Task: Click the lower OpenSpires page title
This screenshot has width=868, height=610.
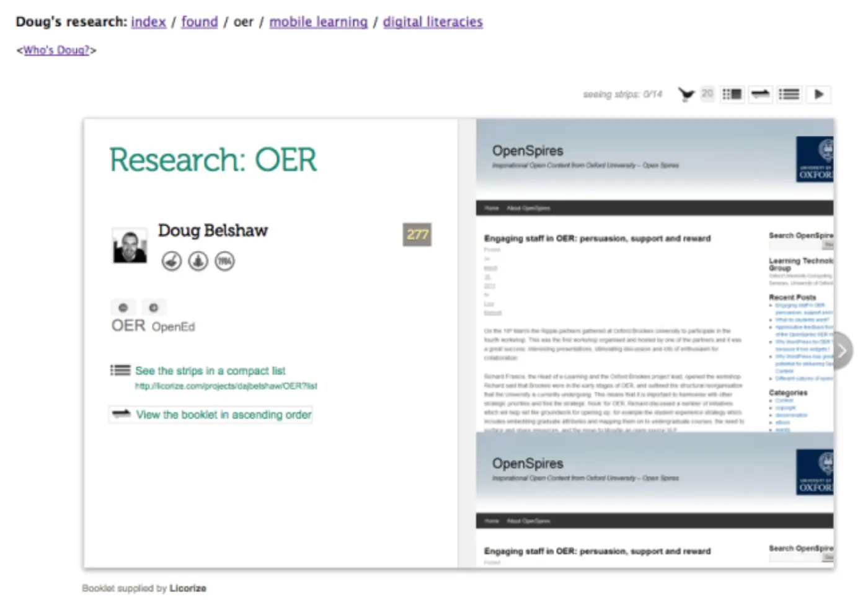Action: click(x=528, y=464)
